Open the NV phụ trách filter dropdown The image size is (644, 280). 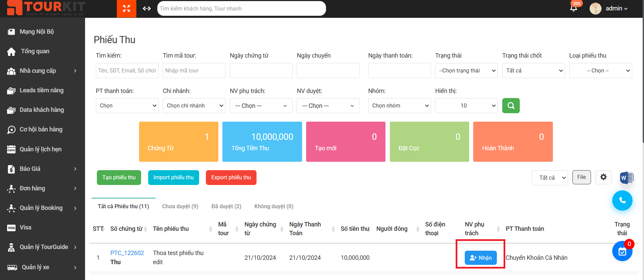pos(261,106)
